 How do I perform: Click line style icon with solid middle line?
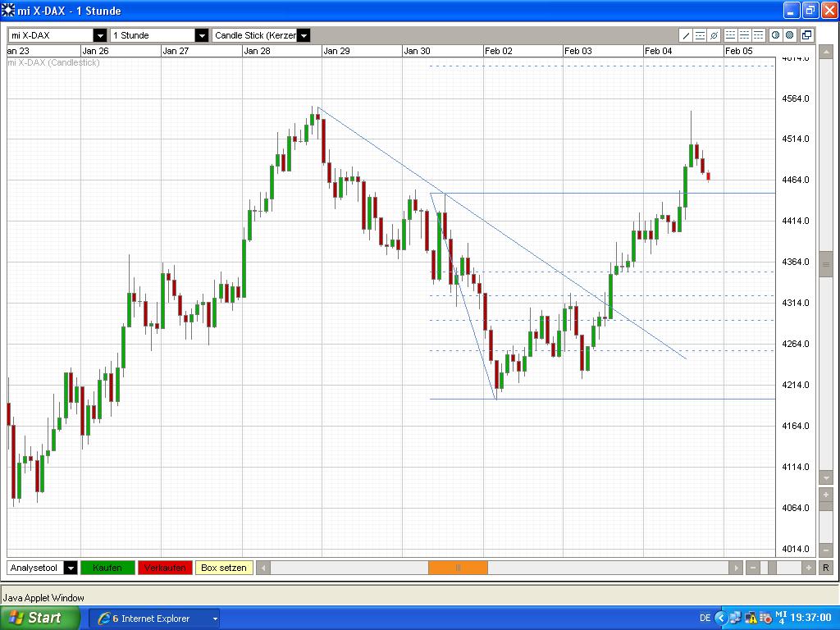tap(744, 35)
